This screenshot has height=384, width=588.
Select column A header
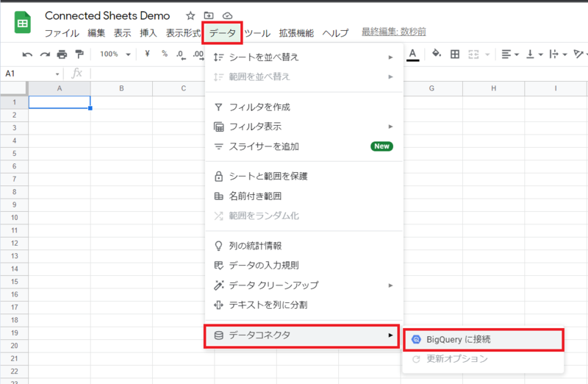(x=60, y=88)
